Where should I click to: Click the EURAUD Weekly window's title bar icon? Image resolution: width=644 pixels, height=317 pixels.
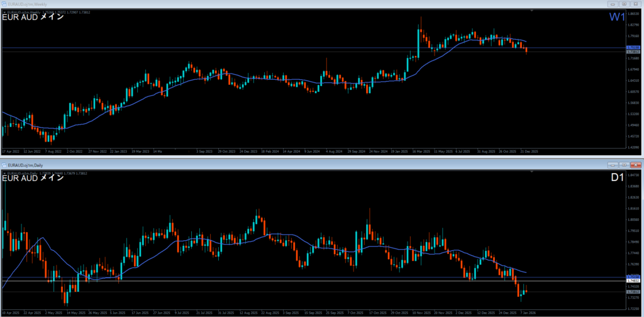point(4,4)
